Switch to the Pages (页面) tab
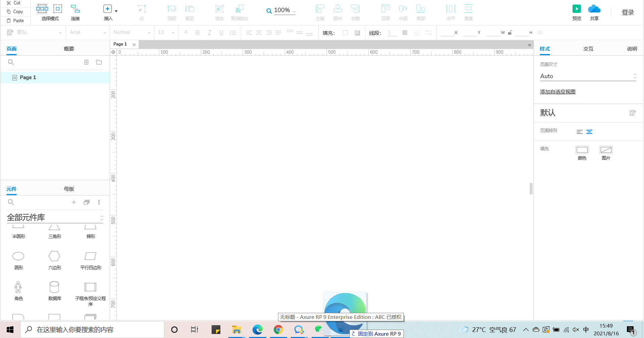This screenshot has width=644, height=338. (x=11, y=49)
